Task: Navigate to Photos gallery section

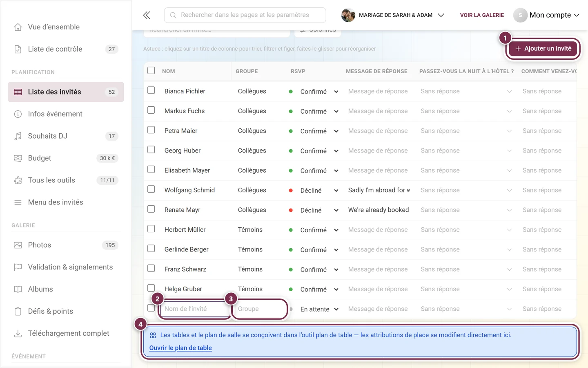Action: pos(66,245)
